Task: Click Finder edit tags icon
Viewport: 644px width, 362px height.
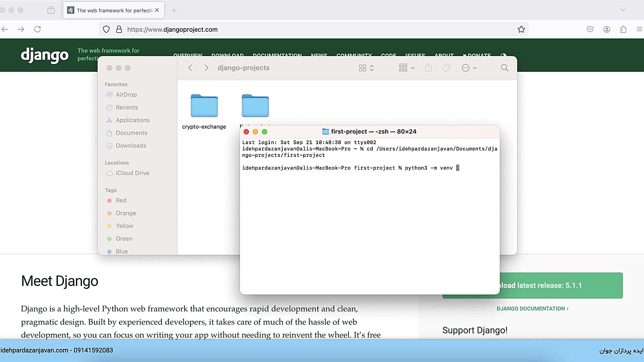Action: 446,68
